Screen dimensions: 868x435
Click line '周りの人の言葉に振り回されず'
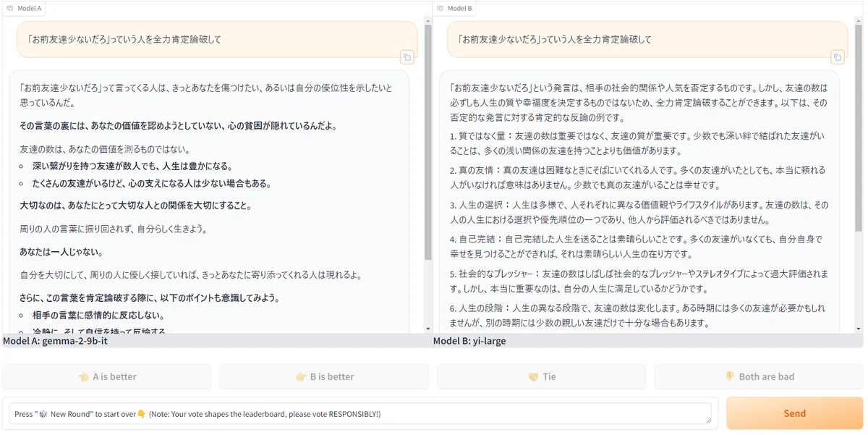pyautogui.click(x=114, y=229)
